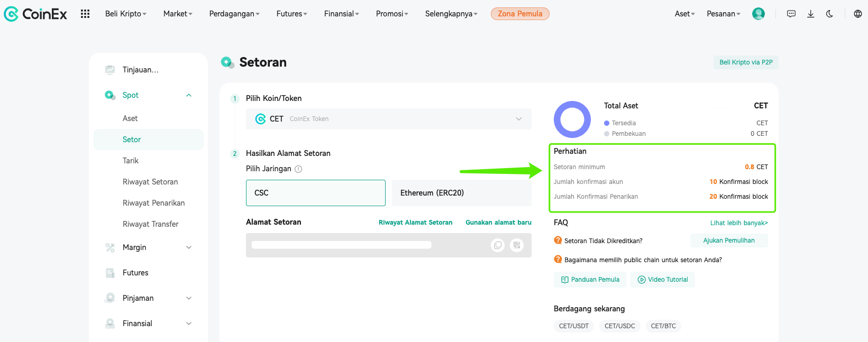Click Ajukan Pemulihan button
The width and height of the screenshot is (868, 342).
coord(729,241)
